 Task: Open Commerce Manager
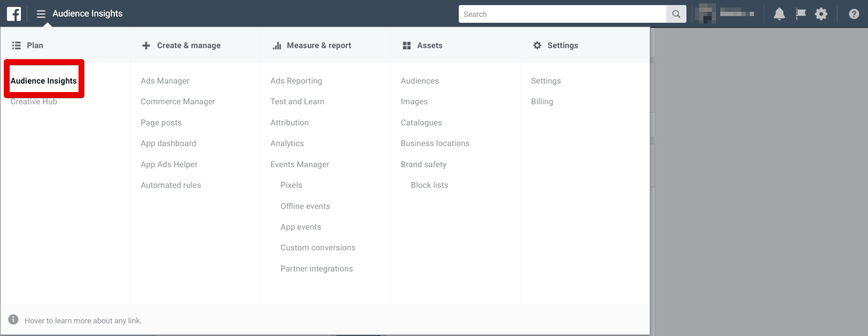coord(178,102)
